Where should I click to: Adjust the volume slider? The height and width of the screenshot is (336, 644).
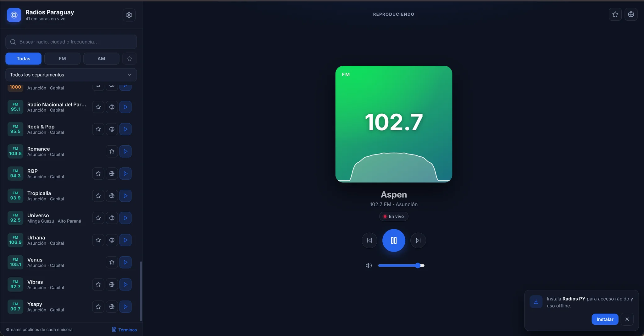tap(401, 266)
